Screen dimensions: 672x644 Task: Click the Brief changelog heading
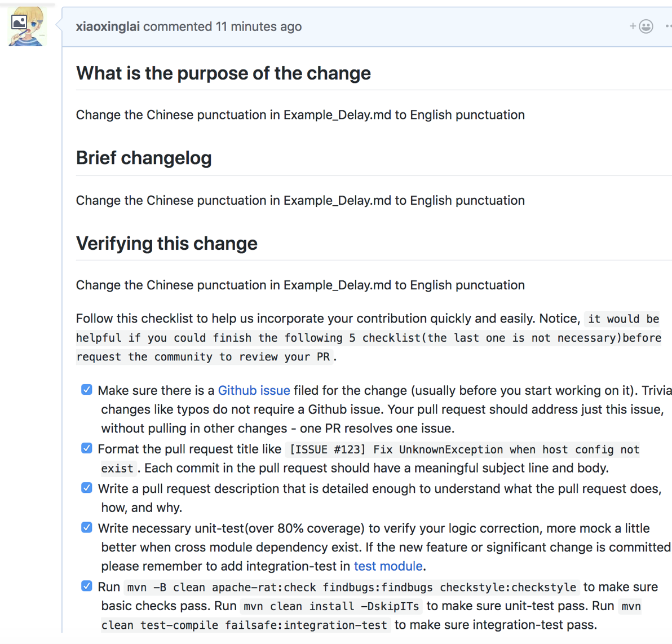[x=144, y=158]
